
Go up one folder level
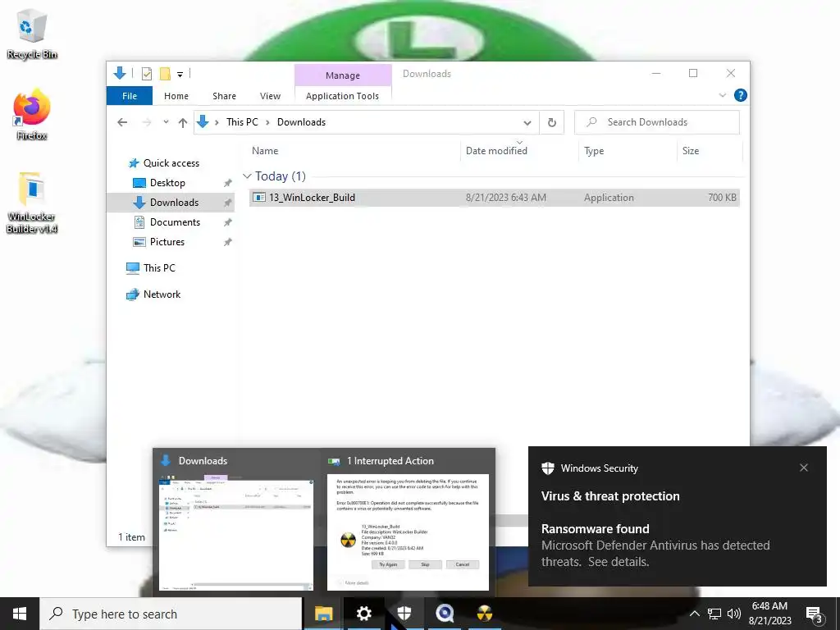(x=183, y=122)
